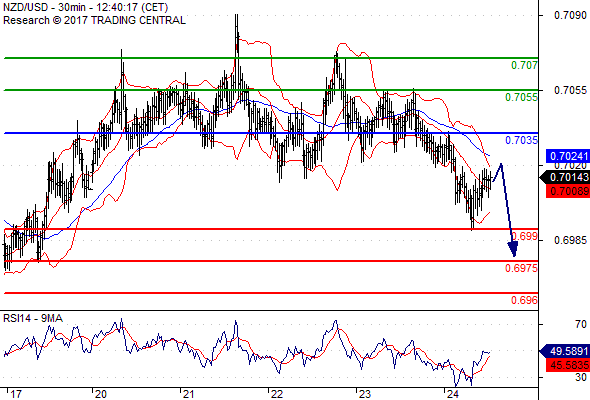This screenshot has height=400, width=590.
Task: Click the 0.696 support label
Action: coord(524,300)
